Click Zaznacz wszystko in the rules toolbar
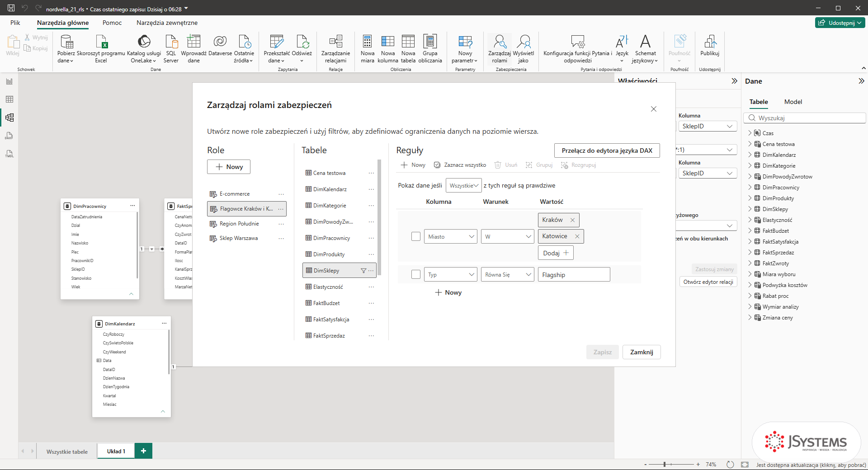 point(460,165)
